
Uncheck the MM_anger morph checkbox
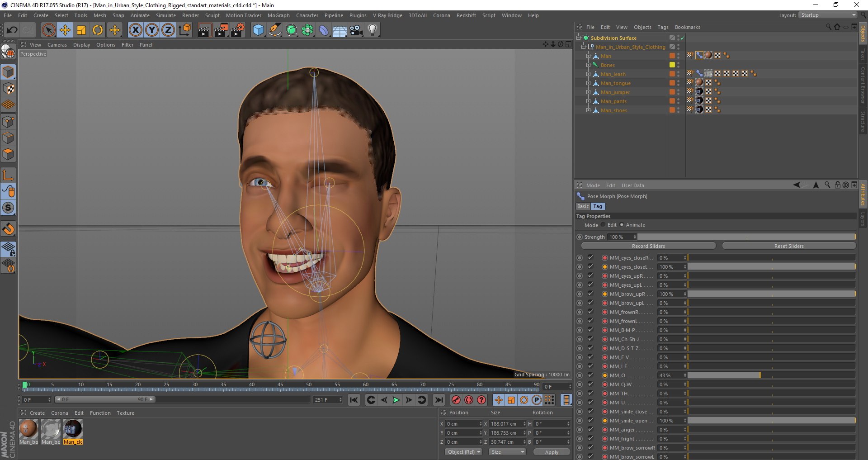590,429
